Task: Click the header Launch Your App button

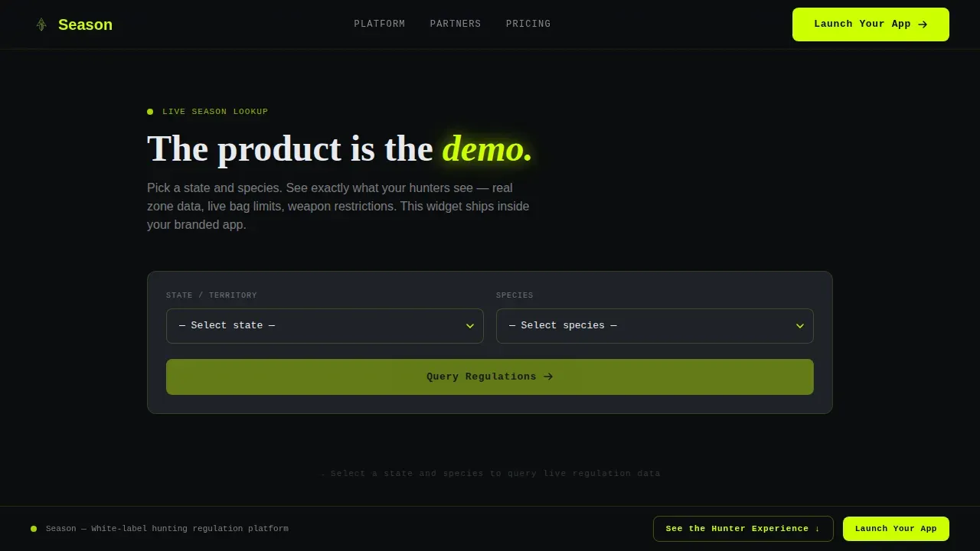Action: click(x=871, y=24)
